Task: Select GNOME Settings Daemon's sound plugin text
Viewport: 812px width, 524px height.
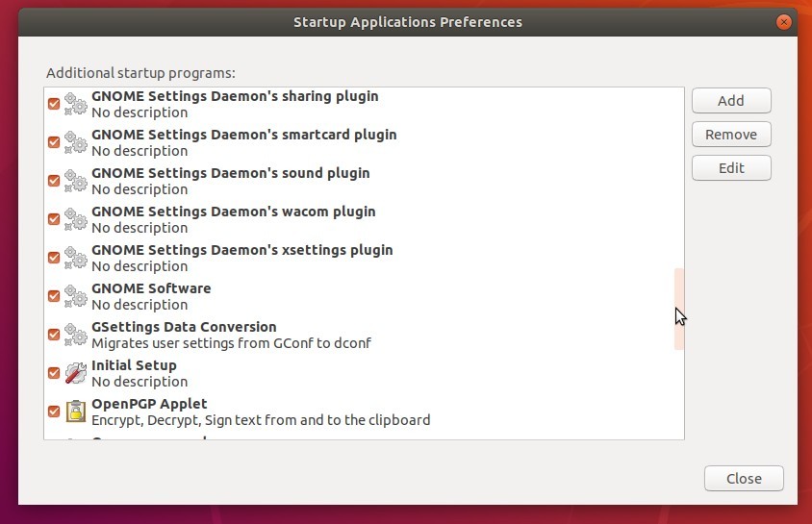Action: [231, 173]
